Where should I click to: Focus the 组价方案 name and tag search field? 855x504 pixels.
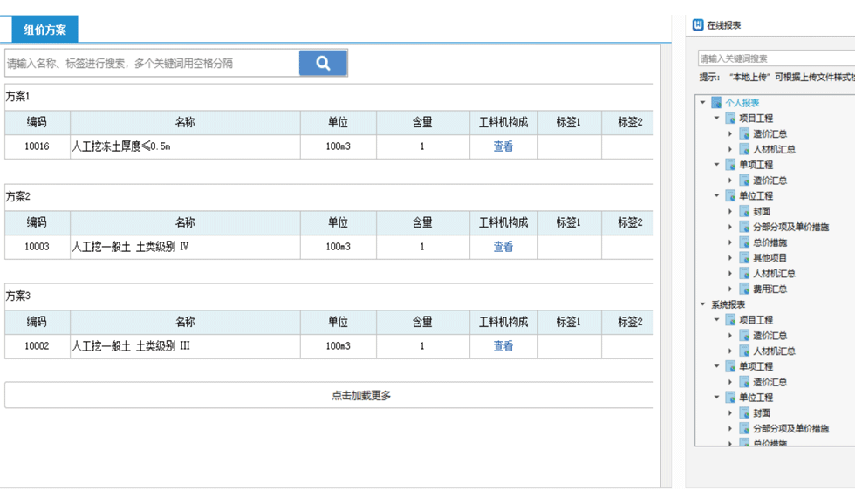[x=152, y=63]
